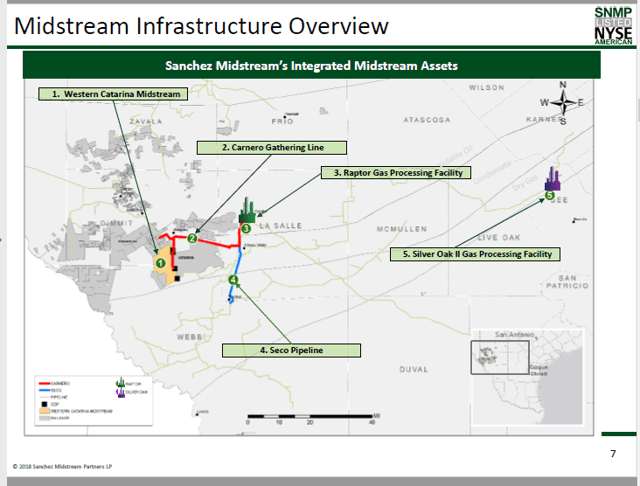Click the purple Silver Oak plant icon on map
This screenshot has width=640, height=486.
pos(552,179)
